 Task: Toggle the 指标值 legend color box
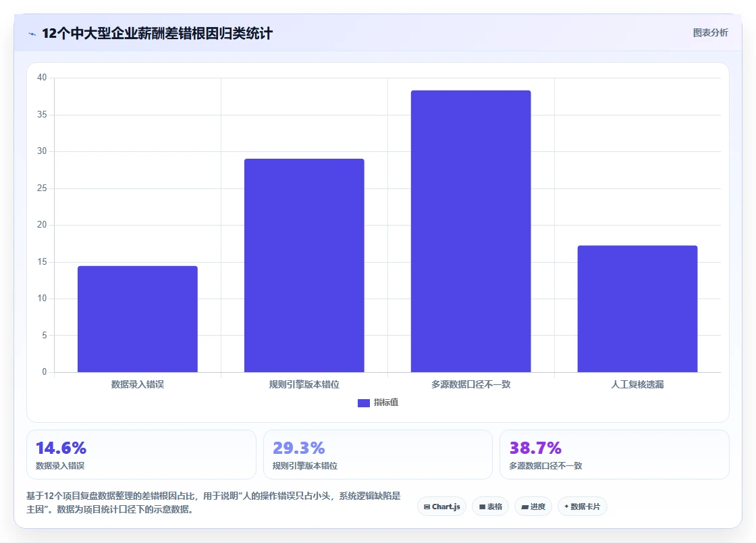[x=364, y=403]
